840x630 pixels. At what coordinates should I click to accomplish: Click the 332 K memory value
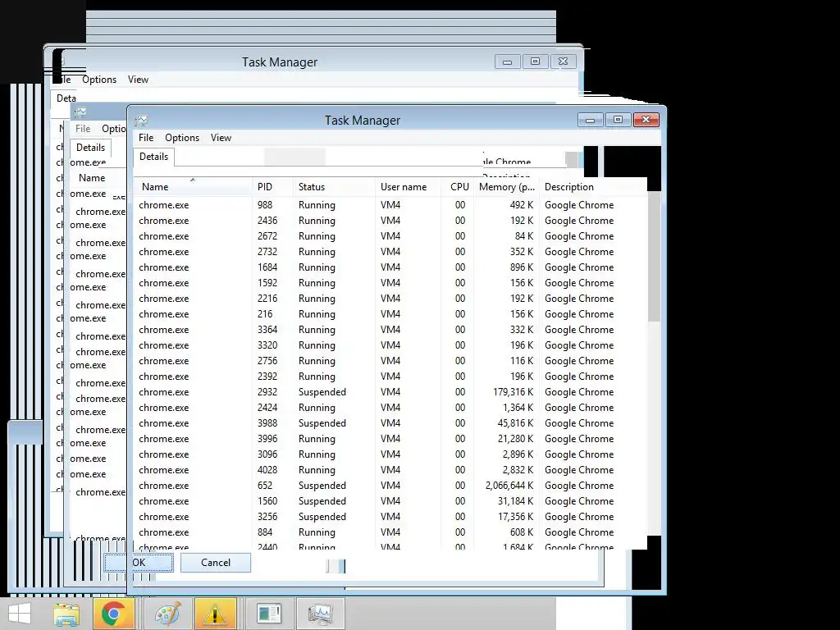521,330
